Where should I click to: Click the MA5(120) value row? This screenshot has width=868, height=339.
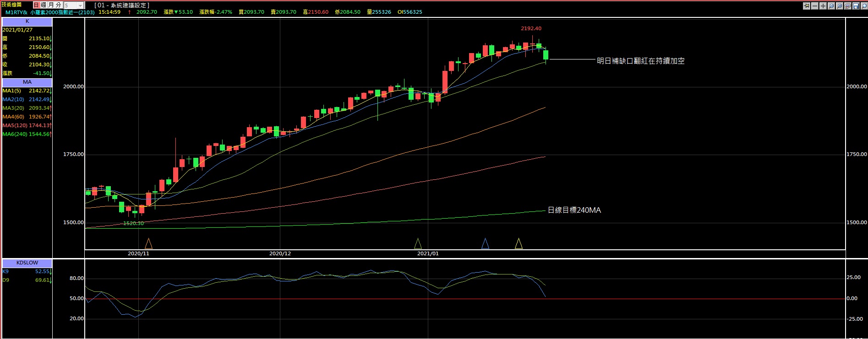[x=27, y=126]
